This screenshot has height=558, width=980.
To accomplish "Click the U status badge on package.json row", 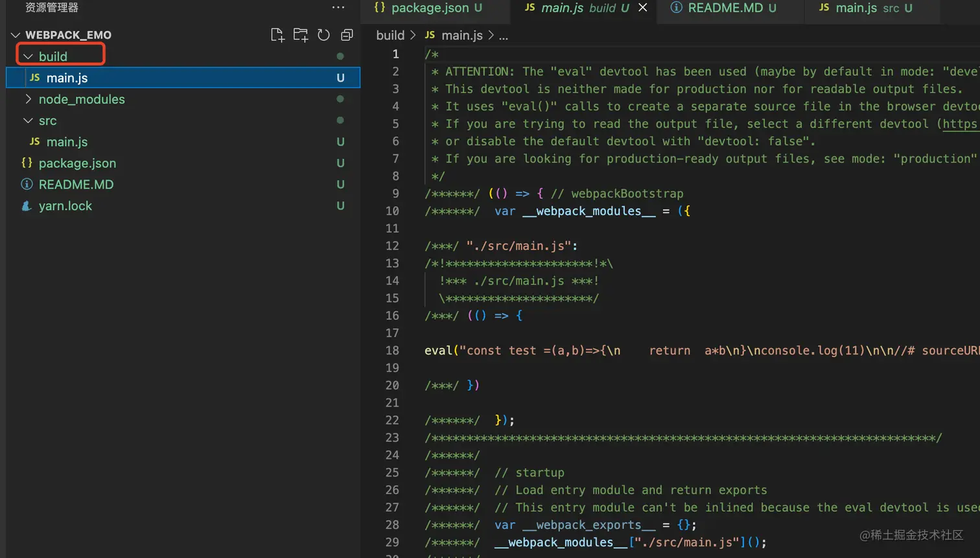I will 340,163.
